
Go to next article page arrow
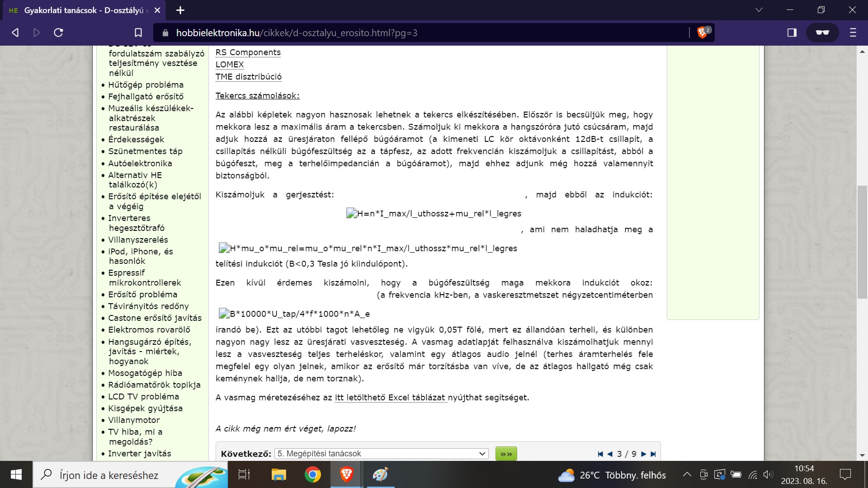(643, 454)
